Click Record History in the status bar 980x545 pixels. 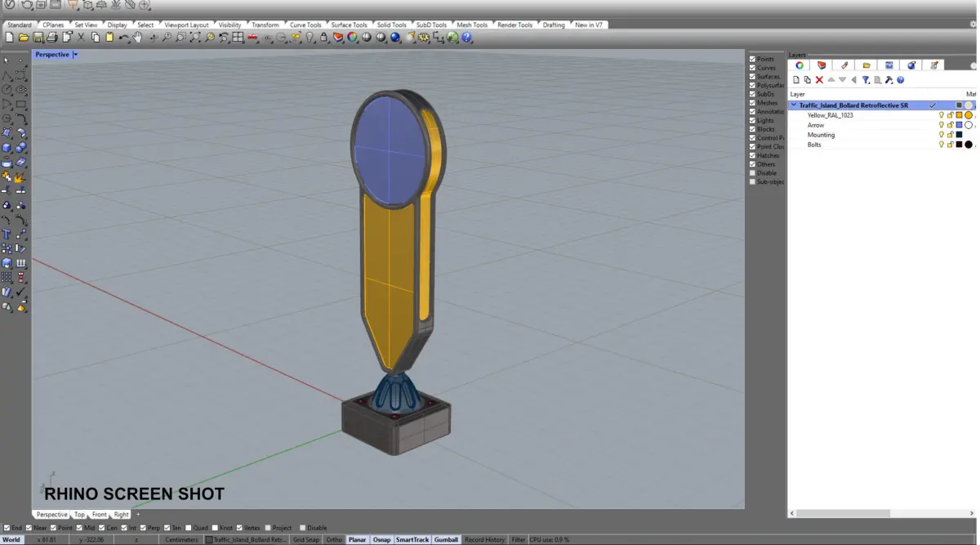coord(485,539)
